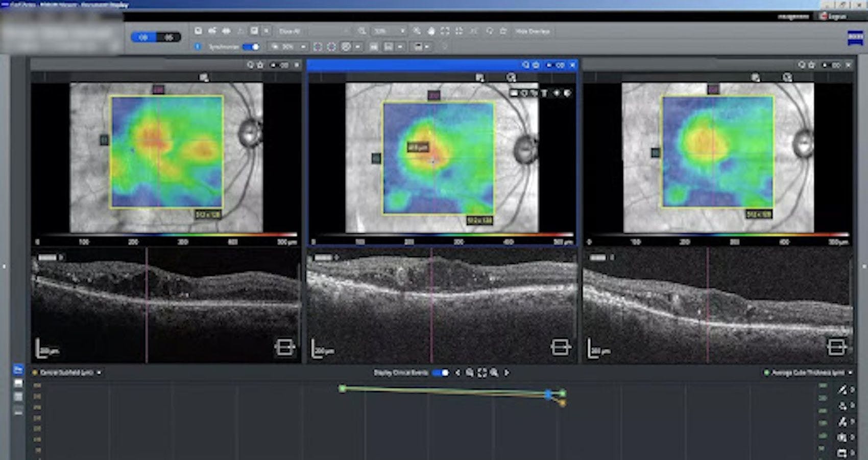868x460 pixels.
Task: Click the right panel image options icon
Action: click(x=755, y=77)
